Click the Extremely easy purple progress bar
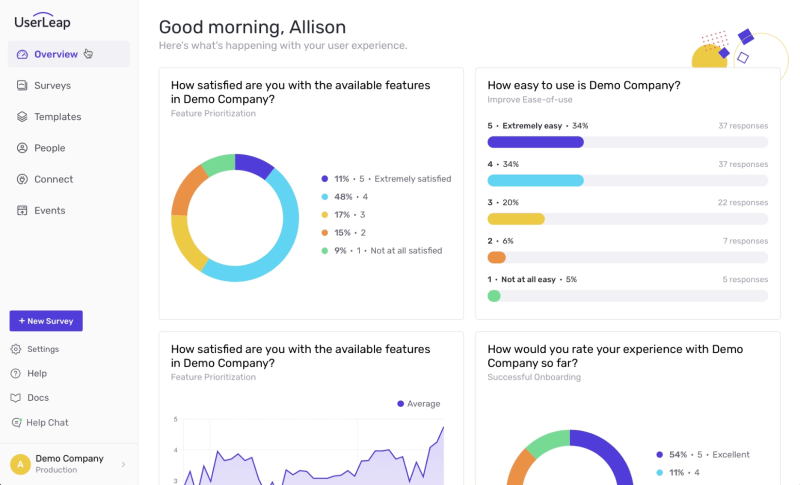Screen dimensions: 800x485 [x=535, y=142]
